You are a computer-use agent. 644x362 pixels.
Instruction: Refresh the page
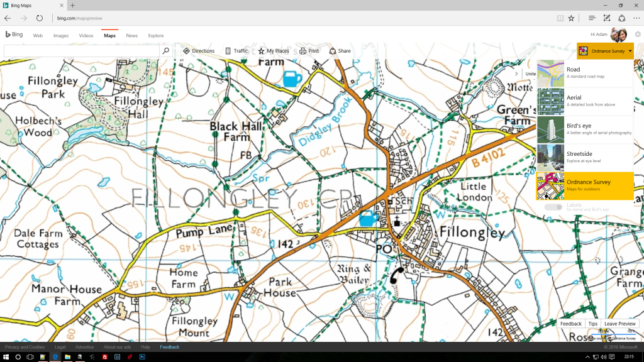pos(40,18)
